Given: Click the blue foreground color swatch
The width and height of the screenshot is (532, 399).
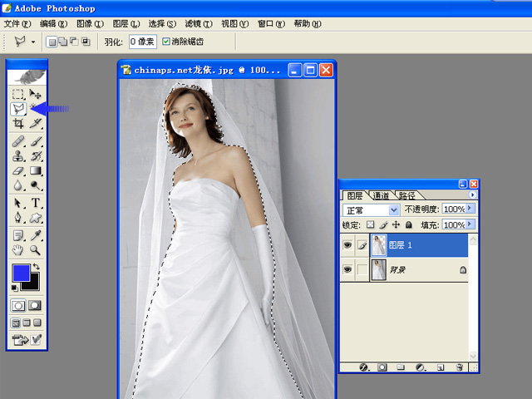Looking at the screenshot, I should pos(21,273).
